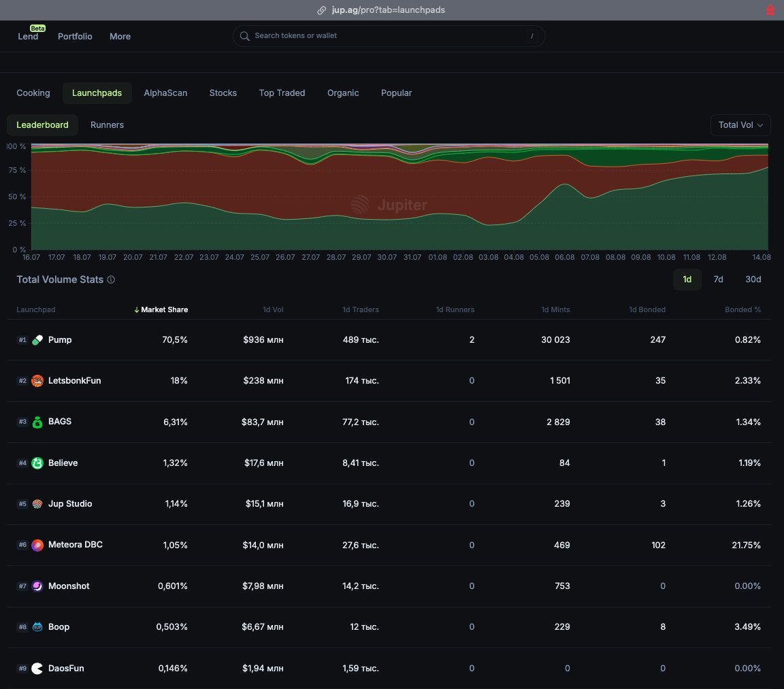Click the info icon beside Total Volume Stats
Viewport: 784px width, 689px height.
(111, 280)
